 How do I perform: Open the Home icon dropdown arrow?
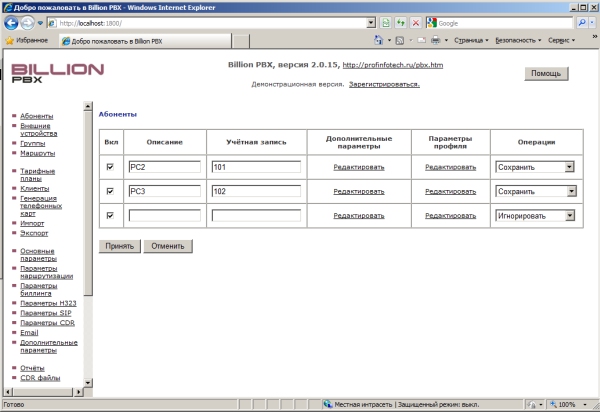[x=389, y=40]
